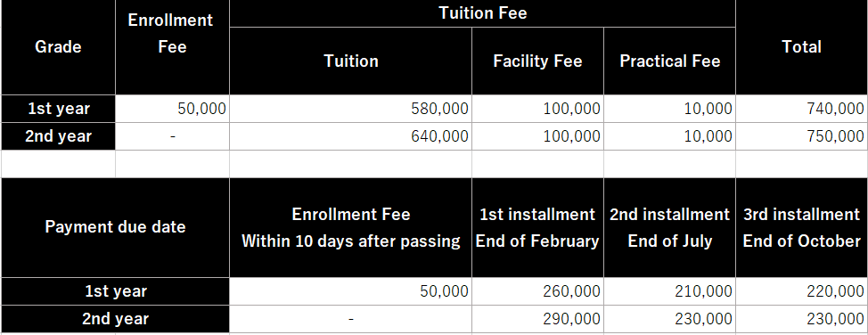This screenshot has height=335, width=868.
Task: Click the 640,000 tuition cell
Action: pos(350,136)
